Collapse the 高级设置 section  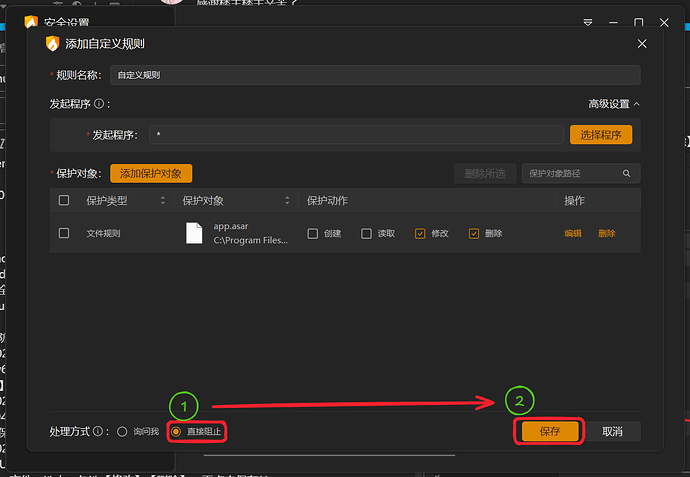(x=614, y=104)
